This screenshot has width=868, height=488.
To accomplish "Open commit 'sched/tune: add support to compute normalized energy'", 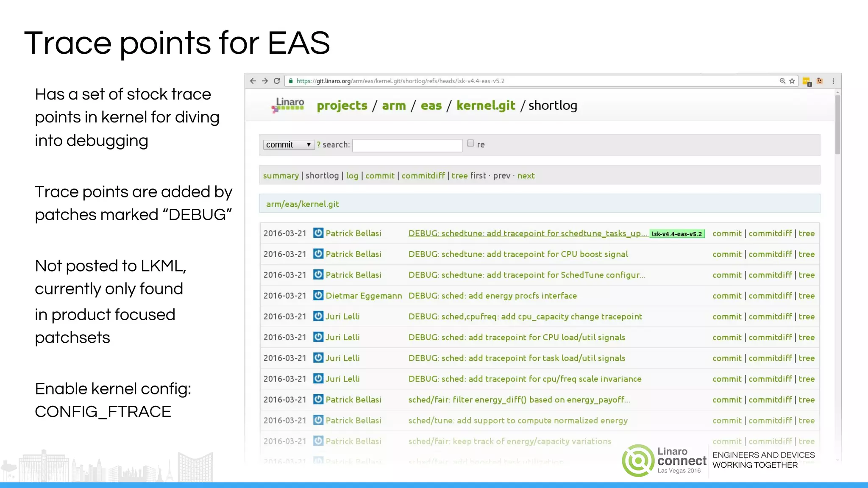I will [518, 420].
